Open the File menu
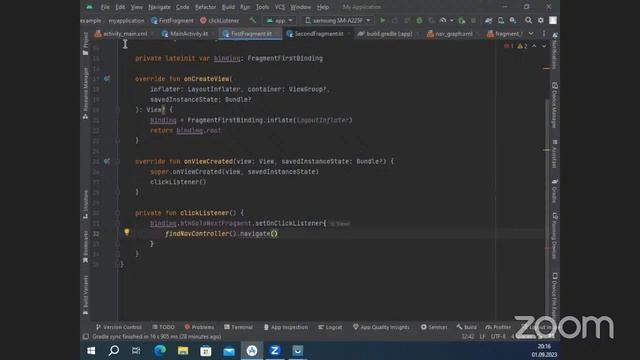640x360 pixels. point(105,7)
